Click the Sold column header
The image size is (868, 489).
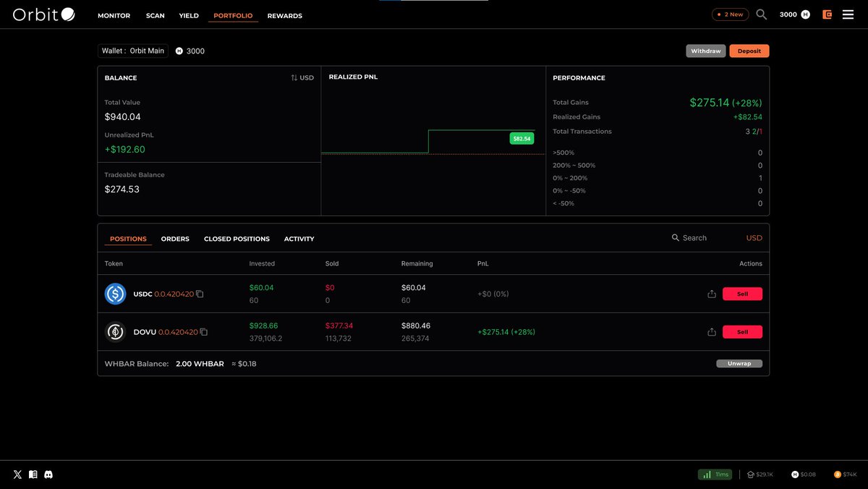[x=332, y=264]
